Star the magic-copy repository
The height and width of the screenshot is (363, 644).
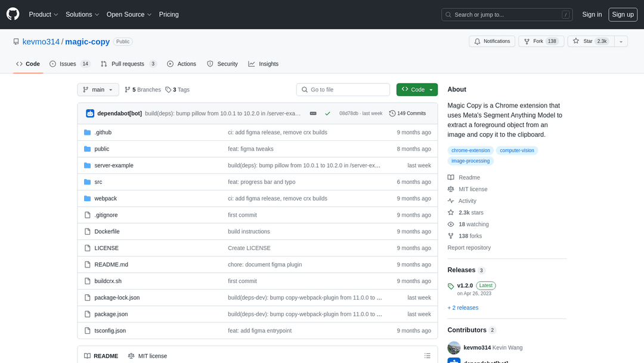click(x=590, y=41)
